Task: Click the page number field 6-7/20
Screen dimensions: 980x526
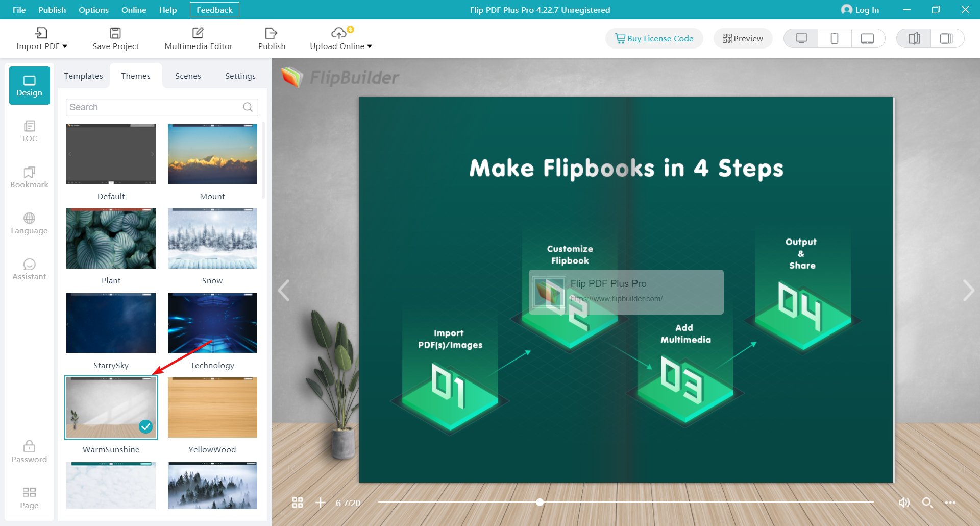Action: 348,503
